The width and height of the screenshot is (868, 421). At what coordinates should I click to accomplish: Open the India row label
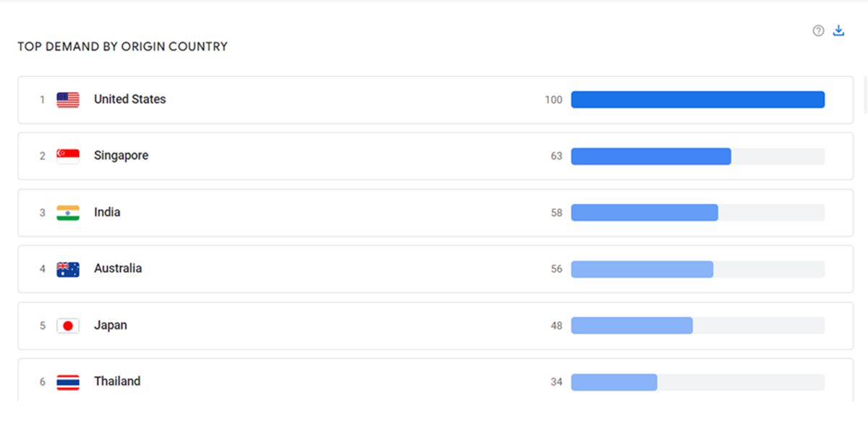[x=107, y=213]
